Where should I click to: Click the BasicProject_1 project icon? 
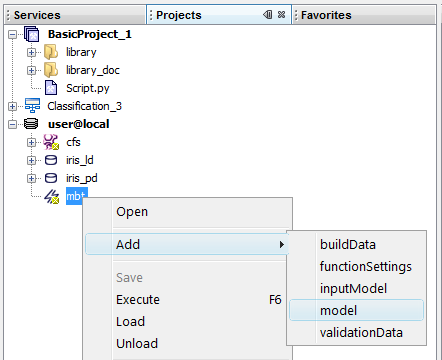point(32,34)
